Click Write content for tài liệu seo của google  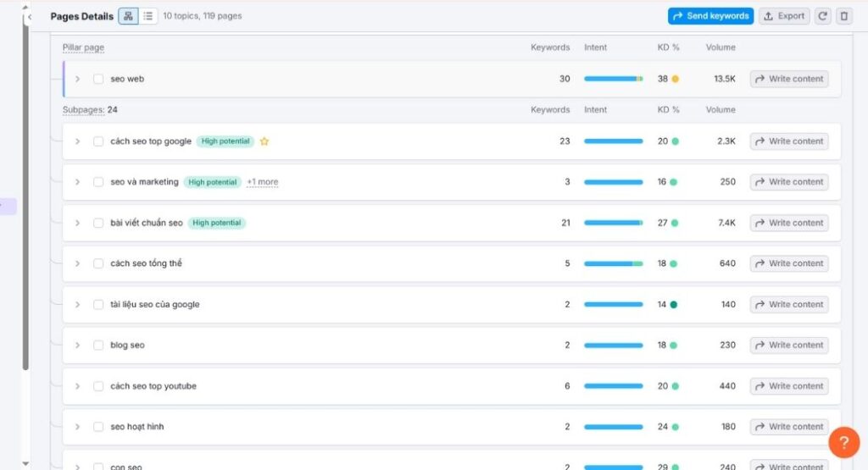point(789,305)
